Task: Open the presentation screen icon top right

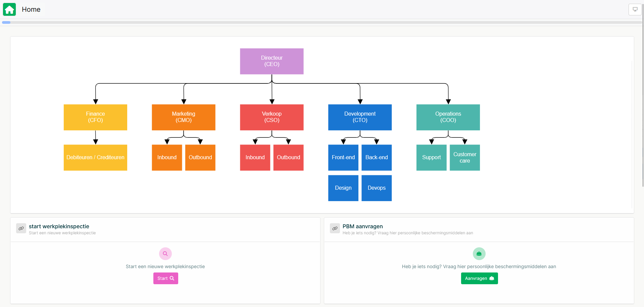Action: pos(635,9)
